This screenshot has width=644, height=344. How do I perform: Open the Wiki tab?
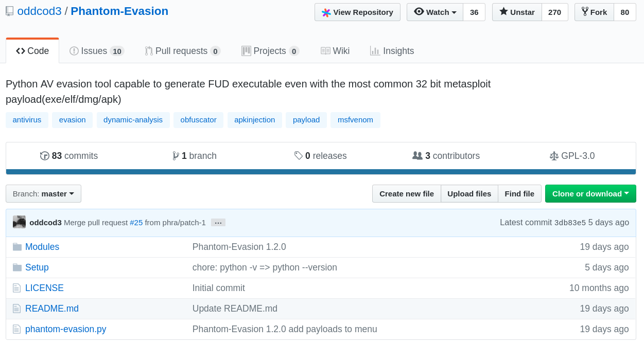[x=335, y=51]
